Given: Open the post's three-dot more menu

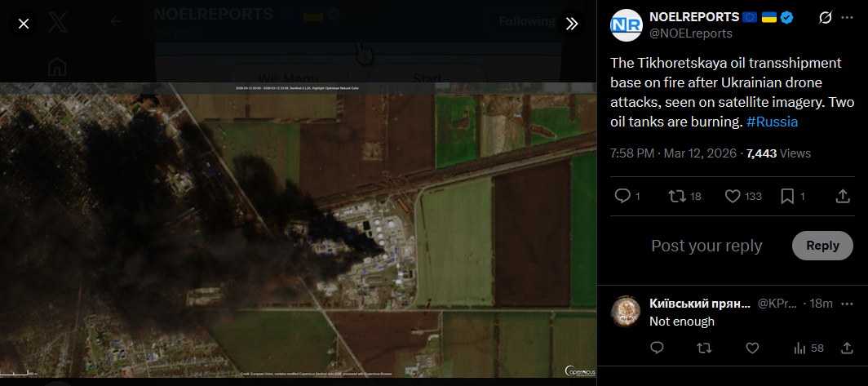Looking at the screenshot, I should point(847,18).
